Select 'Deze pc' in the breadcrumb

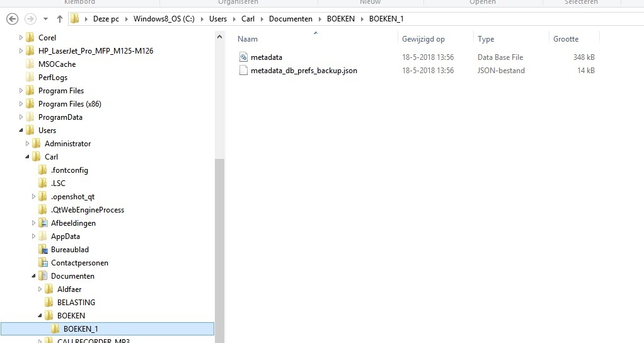click(106, 19)
